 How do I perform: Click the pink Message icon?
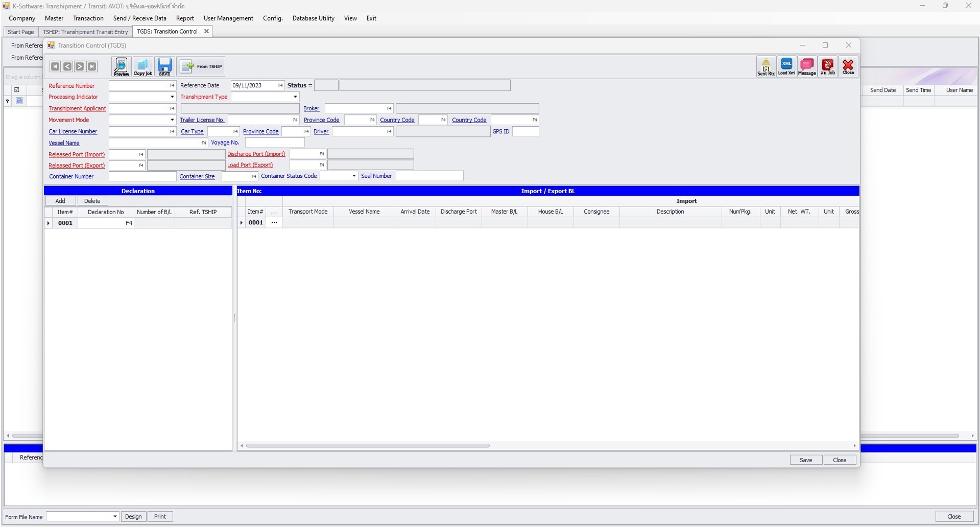tap(807, 66)
